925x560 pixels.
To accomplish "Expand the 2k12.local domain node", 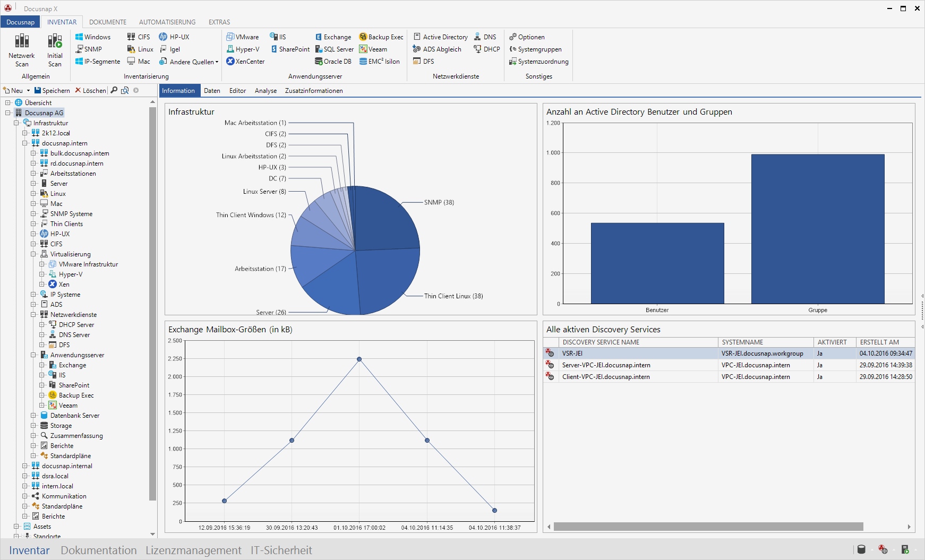I will coord(25,133).
